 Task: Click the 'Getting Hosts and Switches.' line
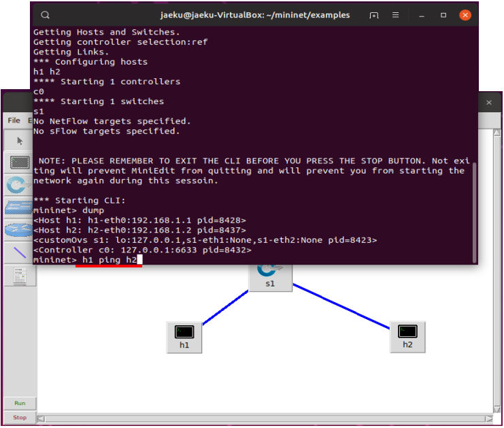(x=107, y=32)
